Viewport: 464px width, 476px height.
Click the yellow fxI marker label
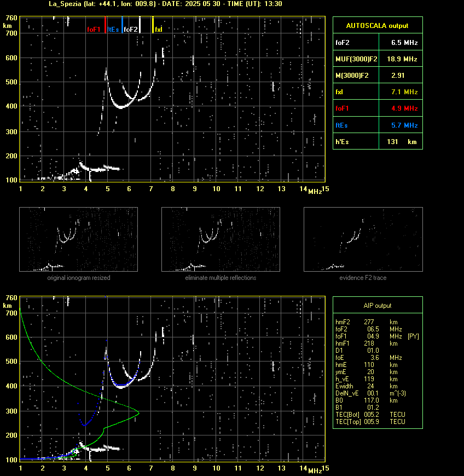tap(159, 30)
